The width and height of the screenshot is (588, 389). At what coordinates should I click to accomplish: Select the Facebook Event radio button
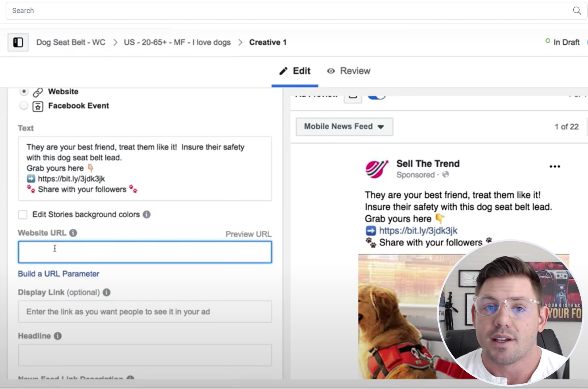24,105
